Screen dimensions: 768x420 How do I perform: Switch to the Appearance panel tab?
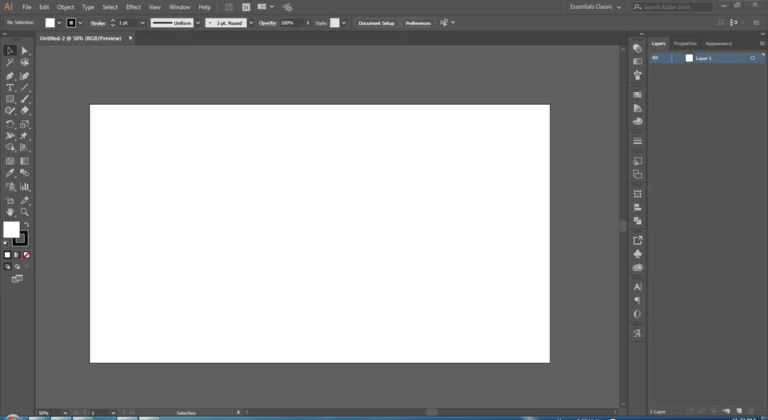pos(718,43)
